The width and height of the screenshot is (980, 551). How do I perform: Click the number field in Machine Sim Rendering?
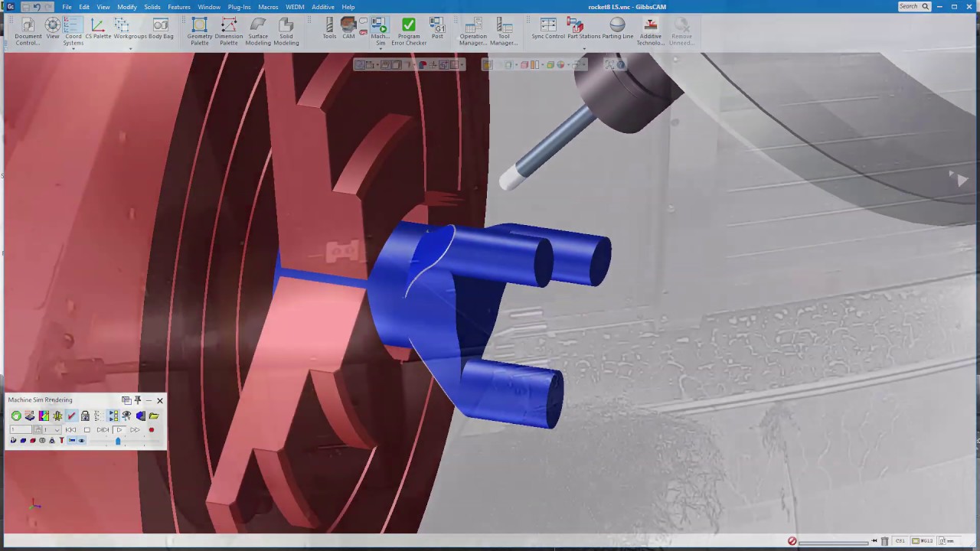tap(21, 429)
